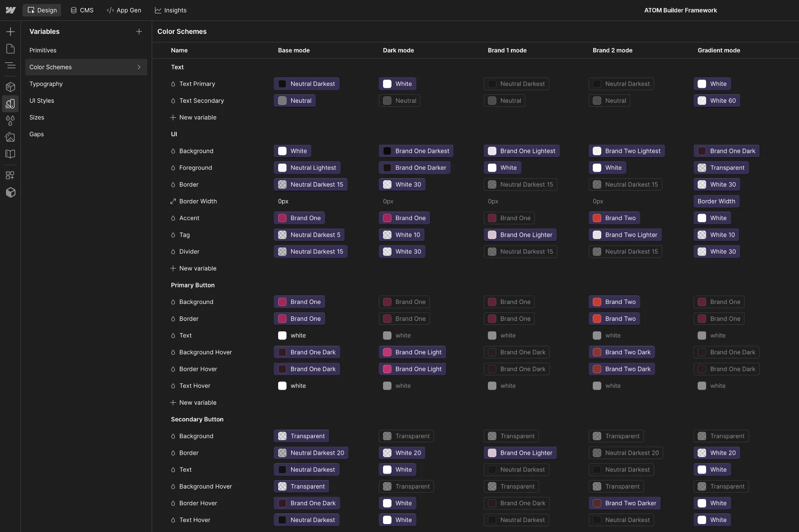Add a new variable collection with plus button

[139, 31]
